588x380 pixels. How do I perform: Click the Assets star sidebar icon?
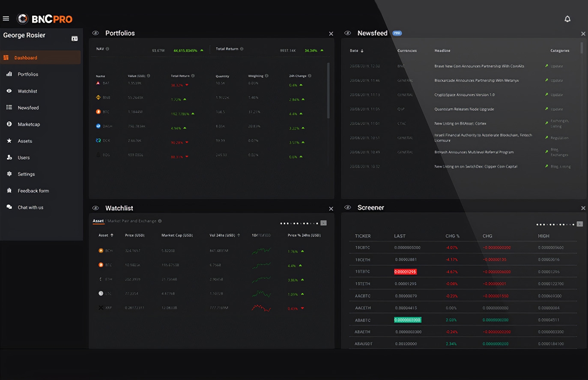[9, 141]
